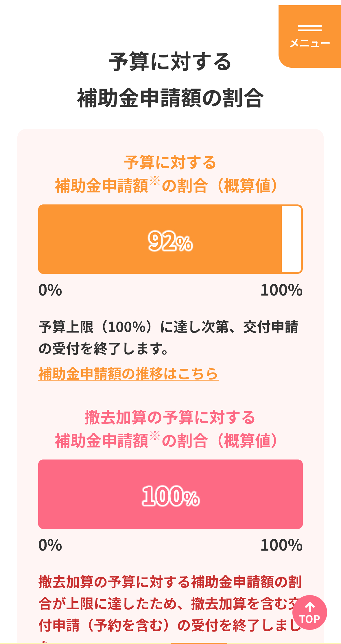Tap the pink TOP arrow button

[309, 612]
